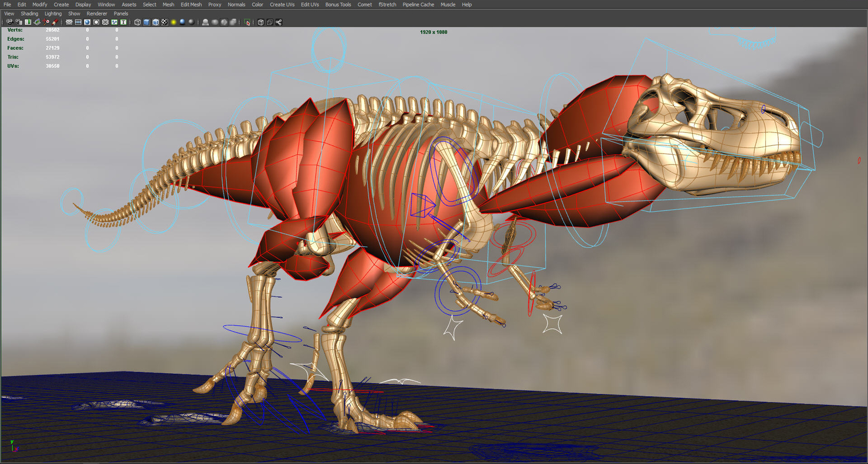Click the '1920 x 1080' resolution label

(x=433, y=32)
